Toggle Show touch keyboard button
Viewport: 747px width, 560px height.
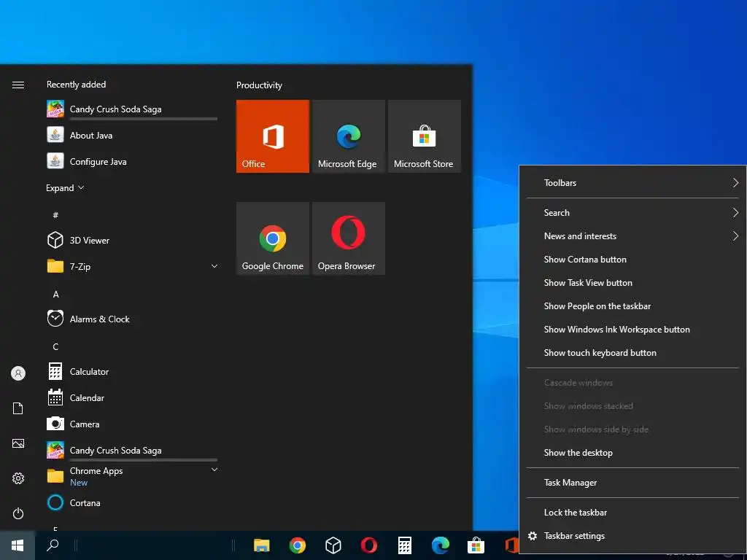(632, 353)
